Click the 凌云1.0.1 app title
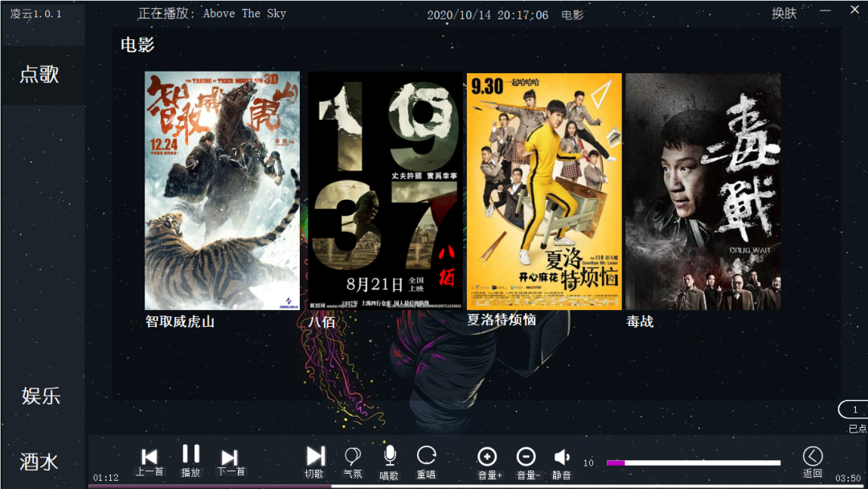Image resolution: width=868 pixels, height=489 pixels. coord(36,14)
